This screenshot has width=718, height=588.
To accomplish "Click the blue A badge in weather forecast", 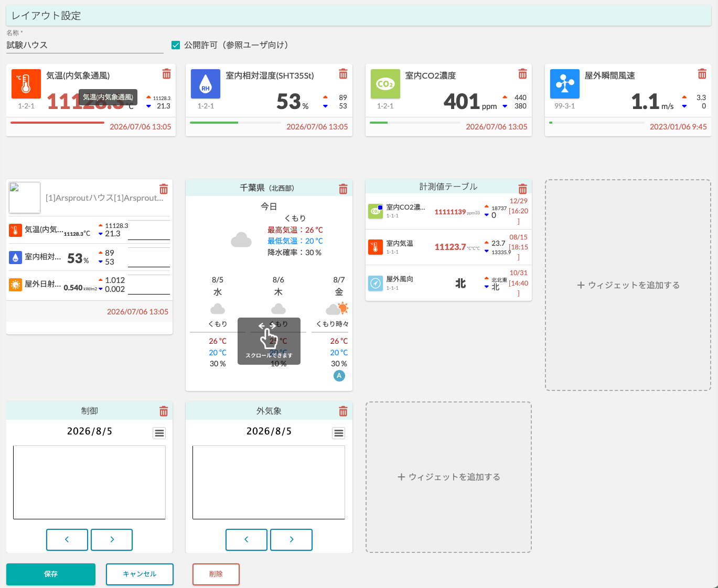I will pyautogui.click(x=339, y=376).
